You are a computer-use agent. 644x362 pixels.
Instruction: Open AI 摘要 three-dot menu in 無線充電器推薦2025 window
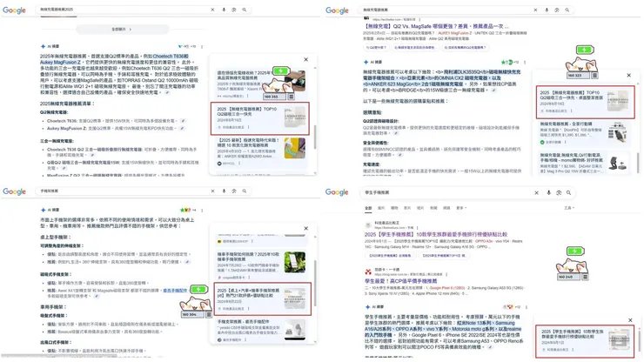coord(202,46)
